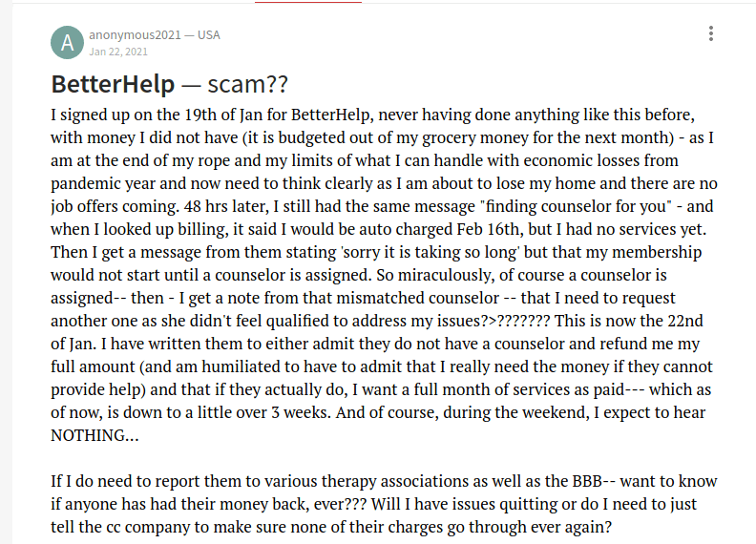Click the 'USA' location label

click(208, 35)
